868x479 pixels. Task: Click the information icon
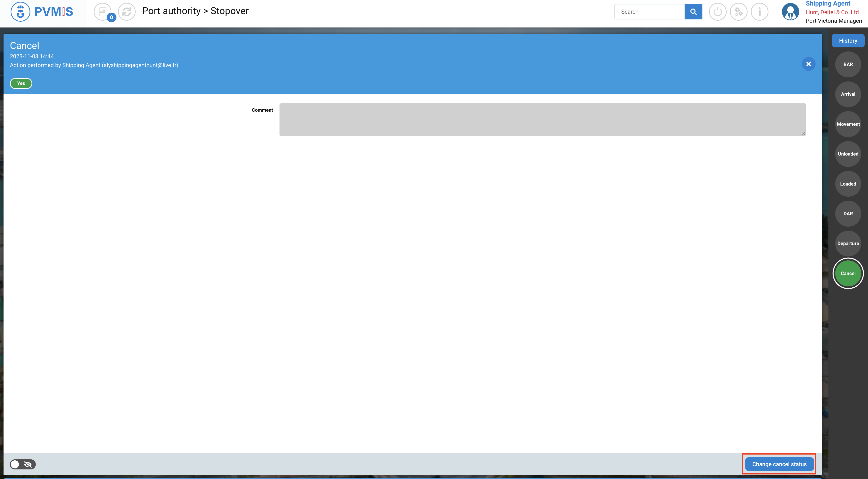(x=760, y=12)
